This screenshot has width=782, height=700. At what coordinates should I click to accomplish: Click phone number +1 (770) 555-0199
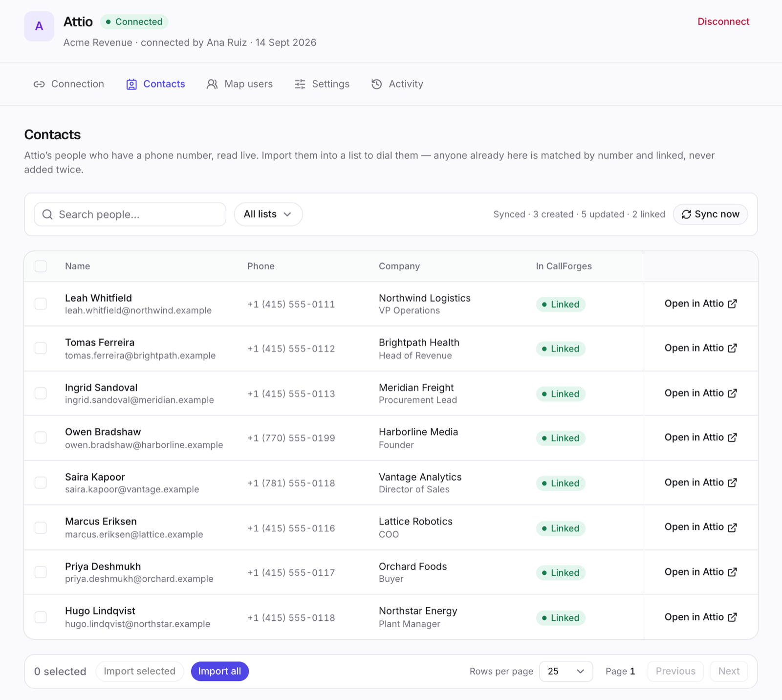(x=291, y=438)
